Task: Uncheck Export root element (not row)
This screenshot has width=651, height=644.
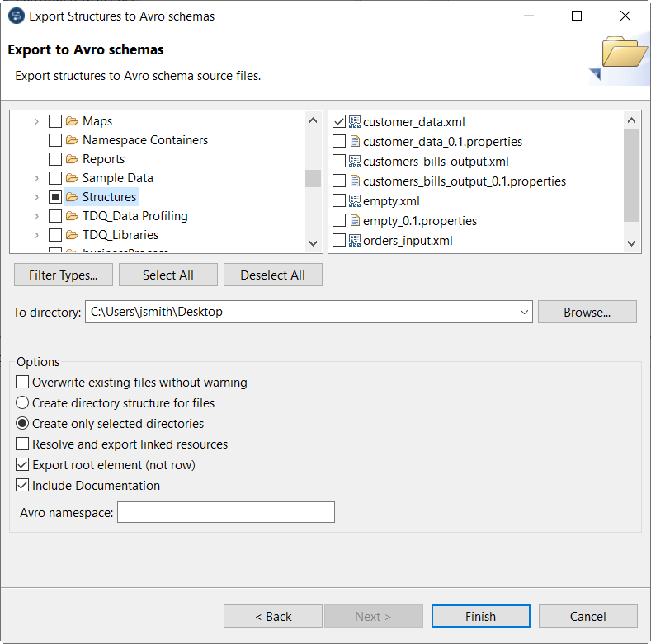Action: point(22,464)
